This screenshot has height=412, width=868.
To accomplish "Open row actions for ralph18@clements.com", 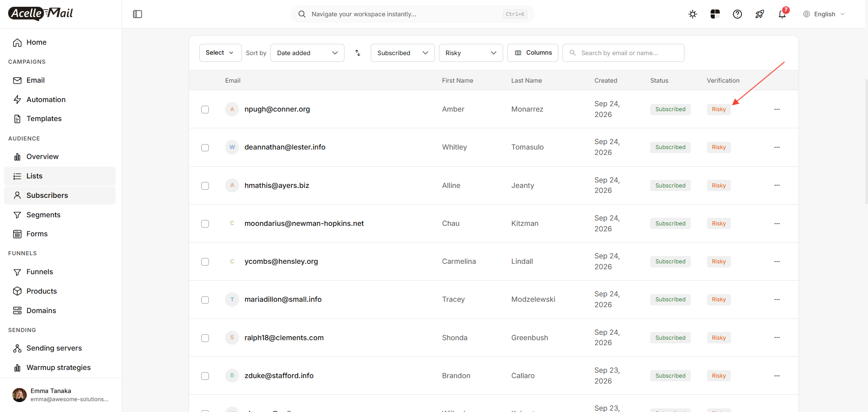I will [777, 337].
